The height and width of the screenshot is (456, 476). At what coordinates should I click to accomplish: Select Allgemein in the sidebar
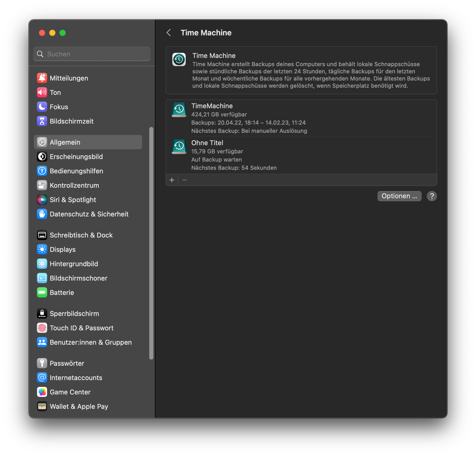88,142
